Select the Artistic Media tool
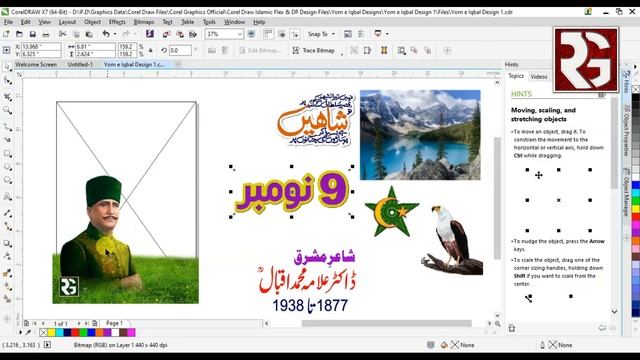Image resolution: width=640 pixels, height=360 pixels. click(7, 140)
